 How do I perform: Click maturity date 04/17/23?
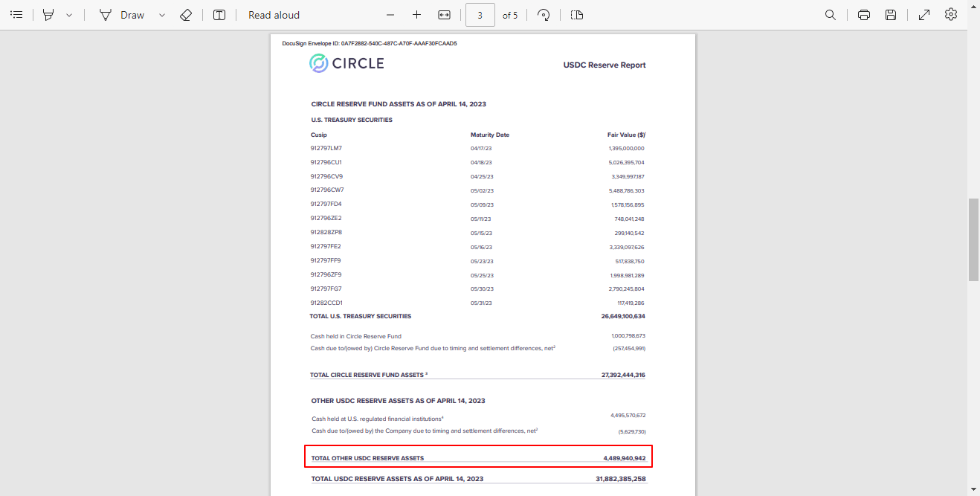(x=481, y=149)
